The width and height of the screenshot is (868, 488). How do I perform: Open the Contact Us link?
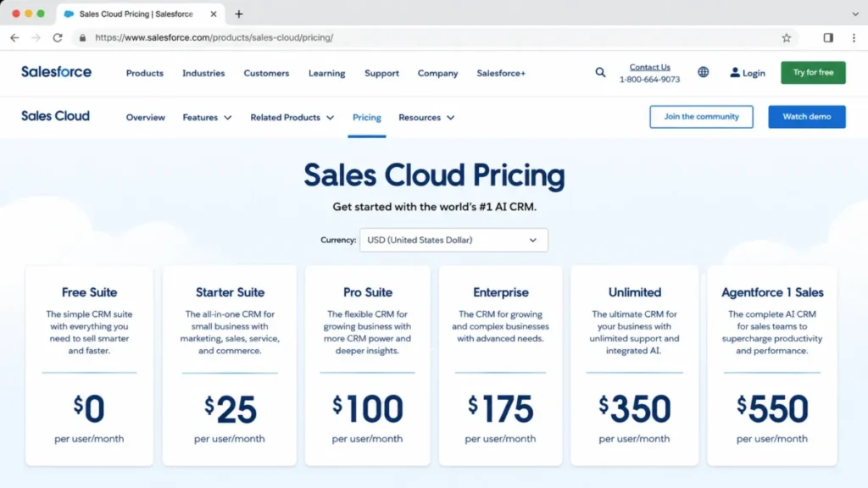649,67
